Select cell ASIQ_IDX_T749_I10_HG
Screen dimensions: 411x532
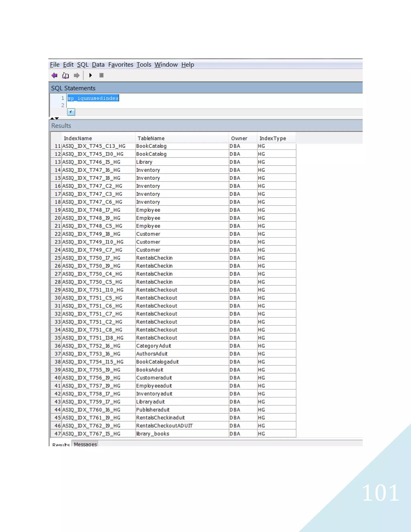coord(98,242)
